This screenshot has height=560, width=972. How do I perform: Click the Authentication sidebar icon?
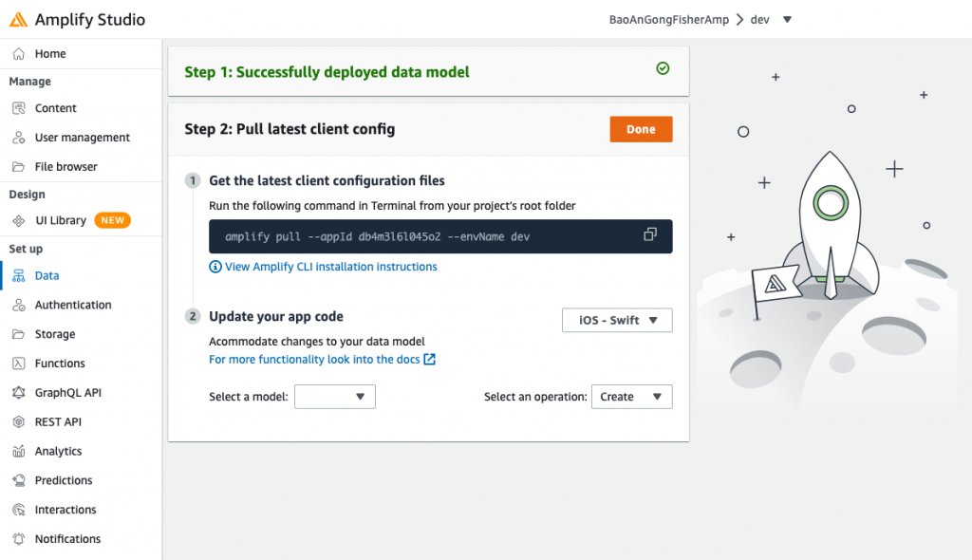(18, 306)
